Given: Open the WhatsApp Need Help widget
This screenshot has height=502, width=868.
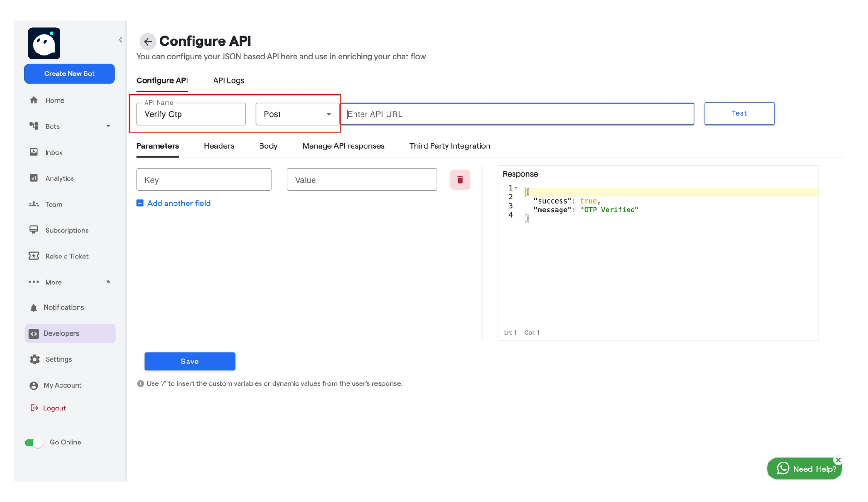Looking at the screenshot, I should (804, 469).
